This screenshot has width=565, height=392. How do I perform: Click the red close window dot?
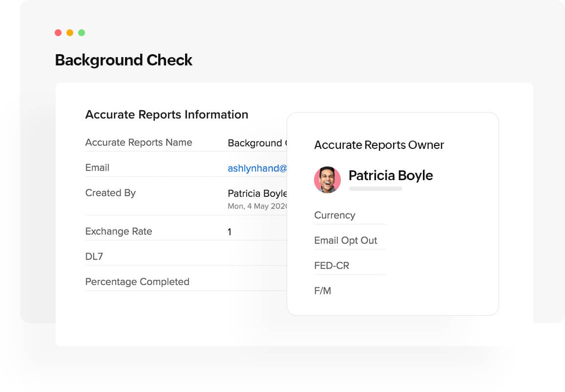pos(58,33)
